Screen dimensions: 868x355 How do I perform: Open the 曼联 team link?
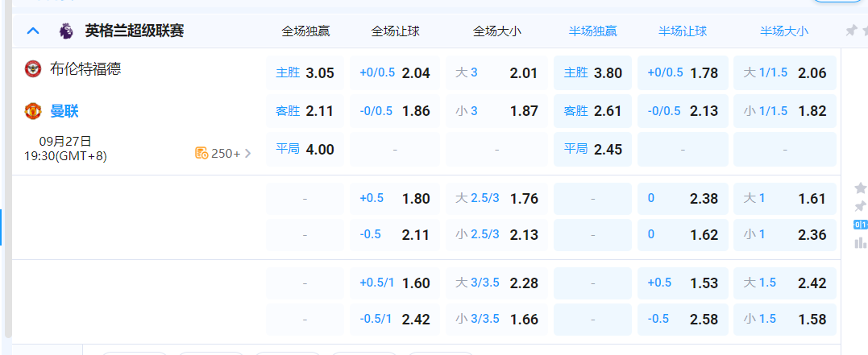[64, 111]
